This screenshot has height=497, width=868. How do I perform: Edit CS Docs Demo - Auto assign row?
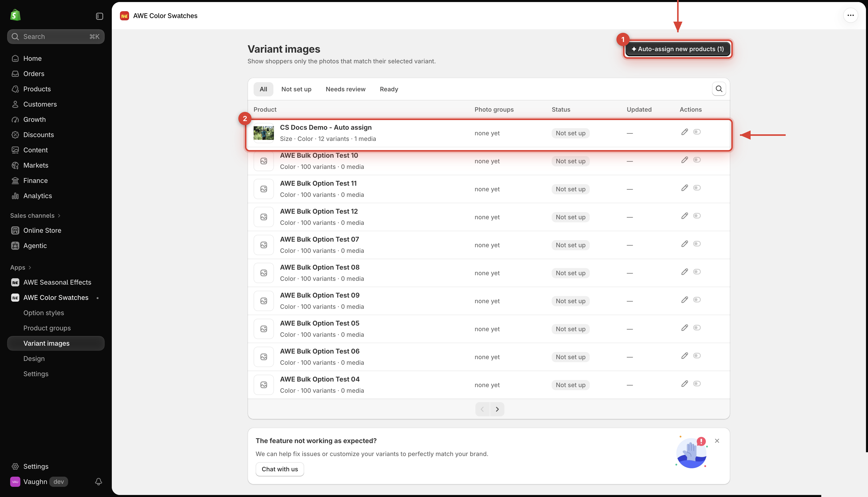click(684, 132)
